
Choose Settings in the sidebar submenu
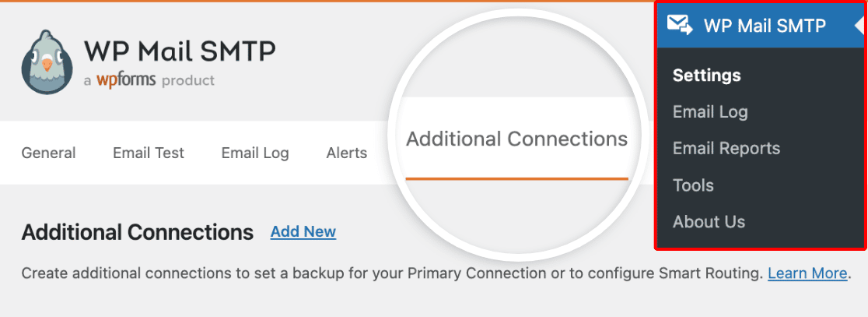point(706,76)
